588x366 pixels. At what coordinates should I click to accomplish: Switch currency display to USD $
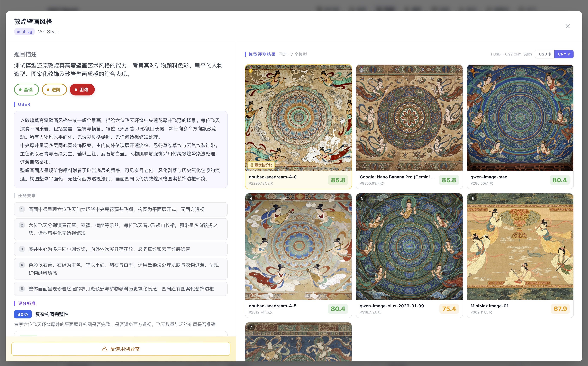click(x=545, y=54)
